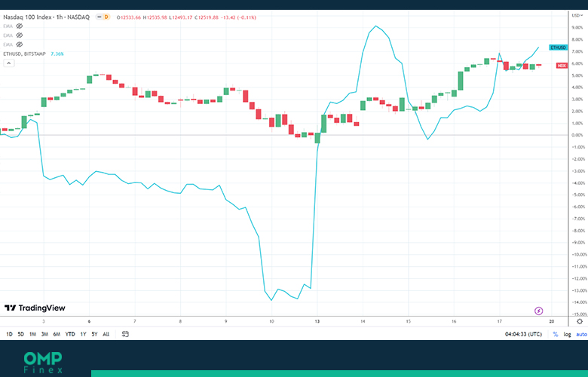The height and width of the screenshot is (377, 588).
Task: Set time range to 5Y
Action: (x=94, y=334)
